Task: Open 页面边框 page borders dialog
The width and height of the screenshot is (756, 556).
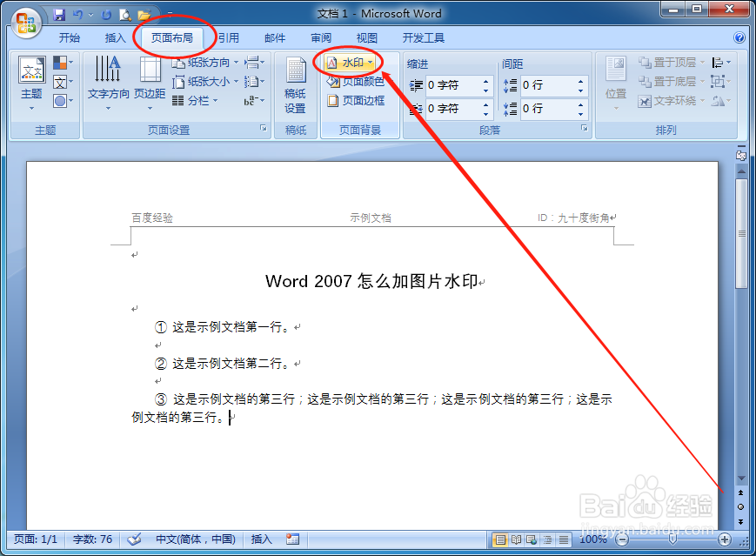Action: pyautogui.click(x=356, y=101)
